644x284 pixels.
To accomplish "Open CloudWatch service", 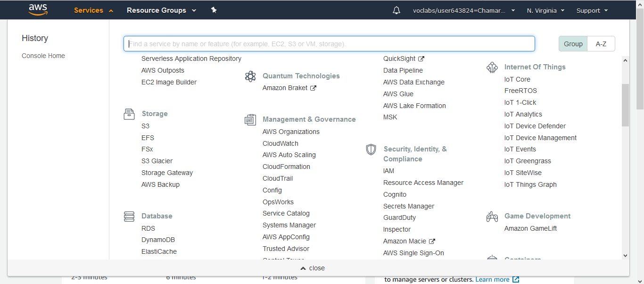I will pos(281,143).
